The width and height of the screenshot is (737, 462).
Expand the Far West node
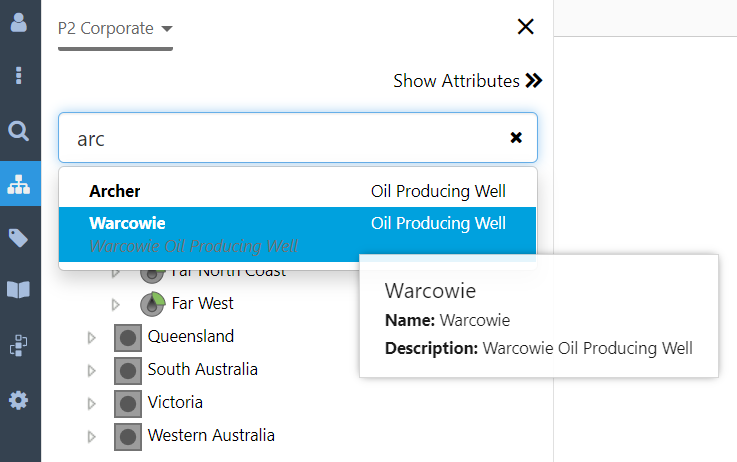(116, 303)
